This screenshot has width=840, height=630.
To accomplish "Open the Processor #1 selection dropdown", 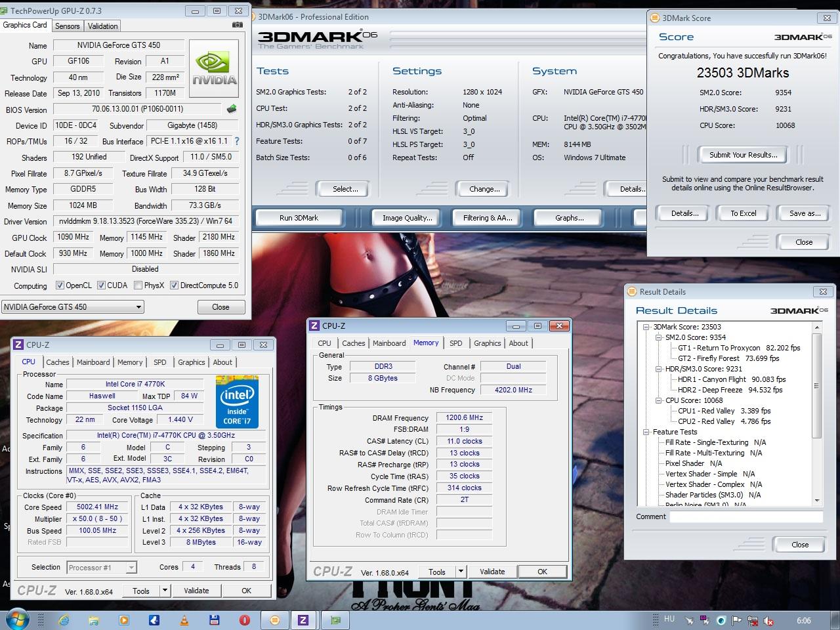I will click(101, 568).
